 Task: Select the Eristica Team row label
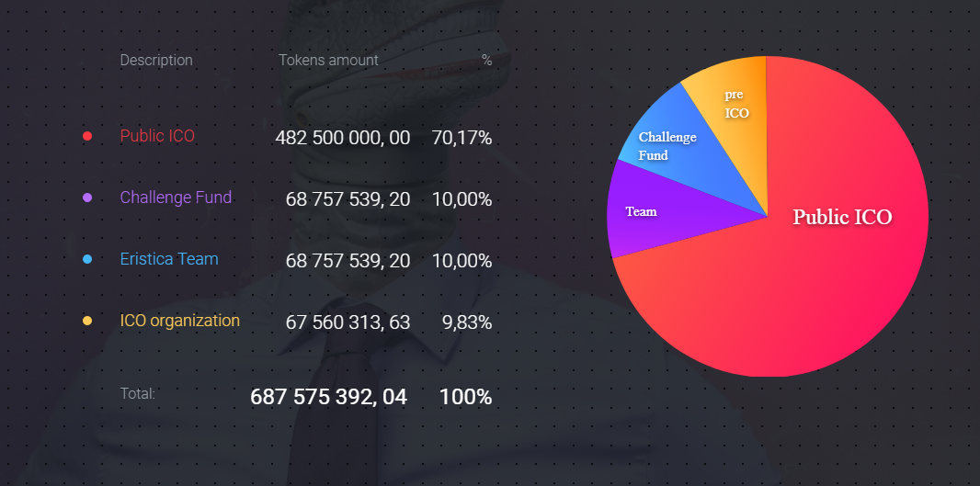(x=169, y=259)
